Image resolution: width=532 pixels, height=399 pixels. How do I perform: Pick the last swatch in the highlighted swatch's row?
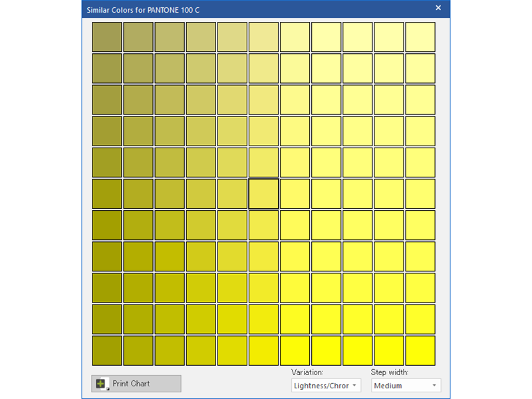[x=420, y=194]
